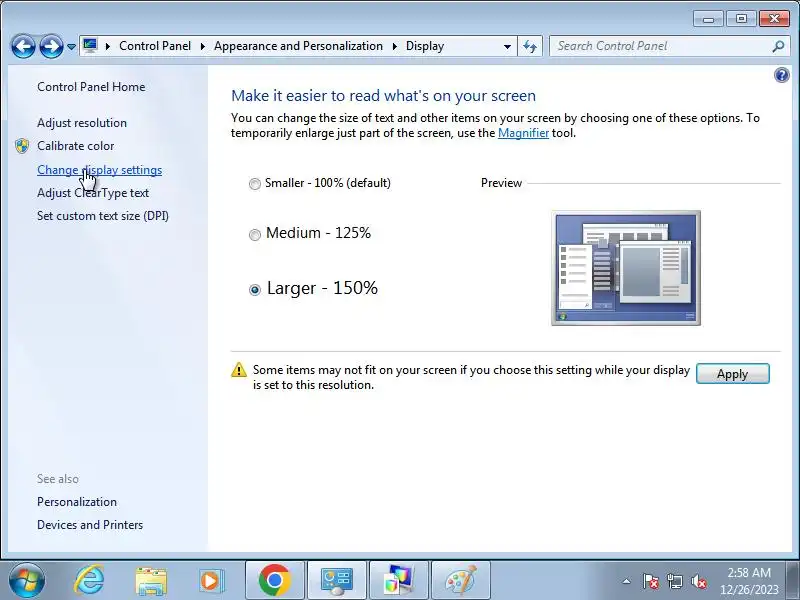Viewport: 800px width, 600px height.
Task: Click the display Preview thumbnail
Action: point(626,268)
